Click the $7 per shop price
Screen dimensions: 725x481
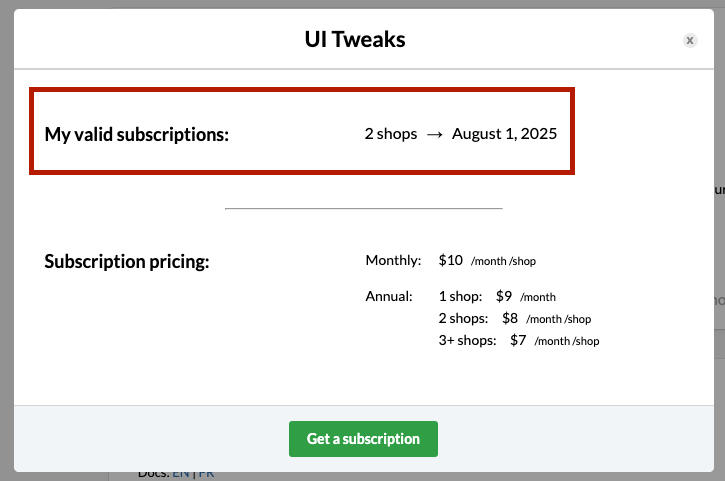coord(518,340)
